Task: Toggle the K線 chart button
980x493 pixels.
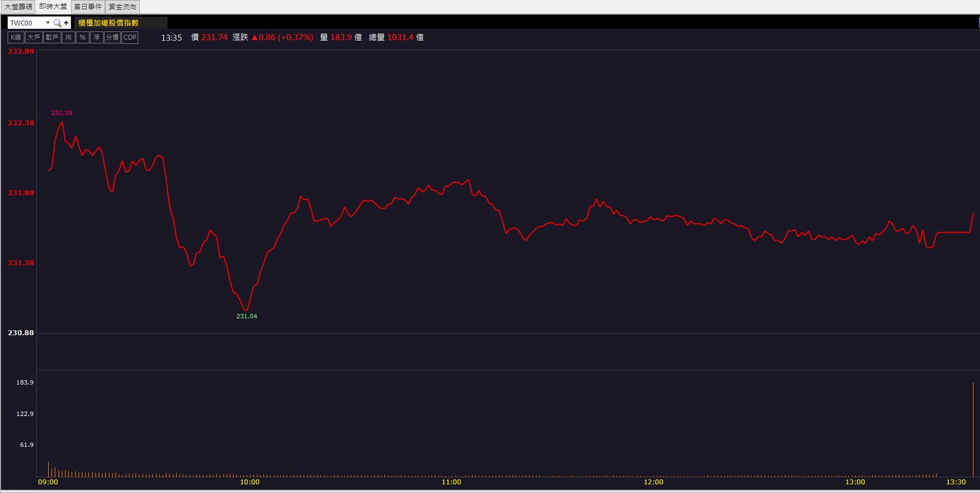Action: point(16,37)
